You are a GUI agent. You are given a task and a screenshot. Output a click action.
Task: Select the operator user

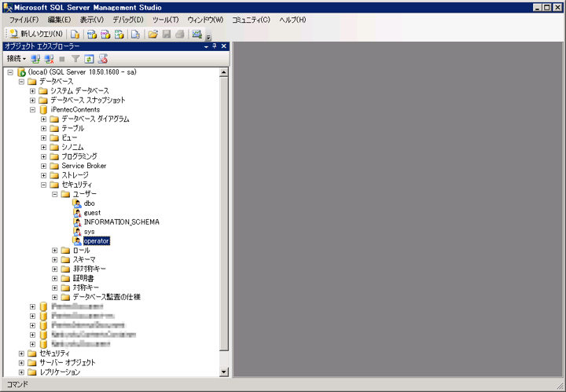[97, 241]
